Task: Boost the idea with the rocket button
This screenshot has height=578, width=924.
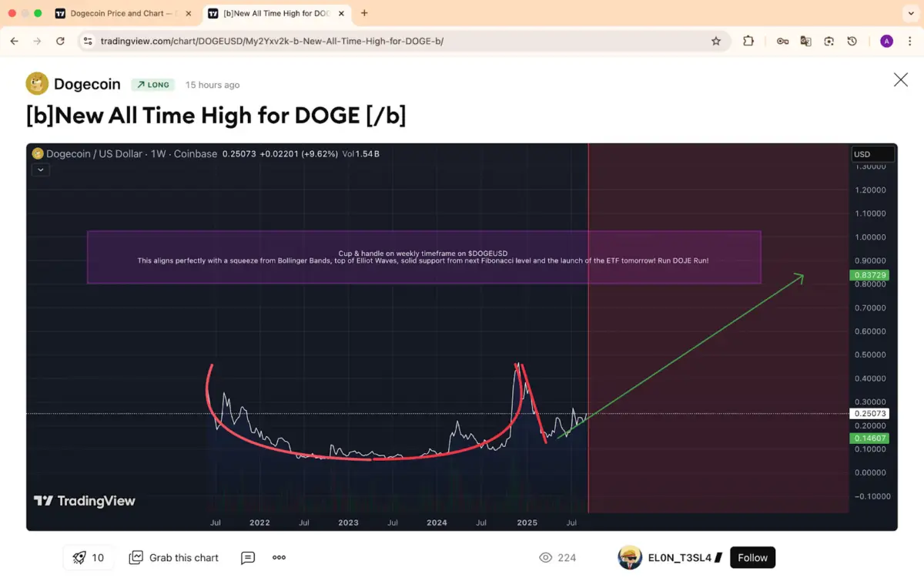Action: tap(89, 557)
